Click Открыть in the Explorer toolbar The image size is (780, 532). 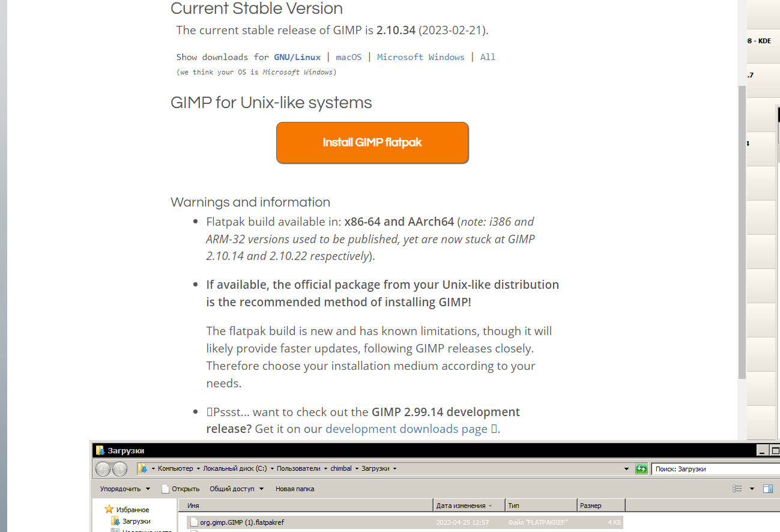point(181,489)
